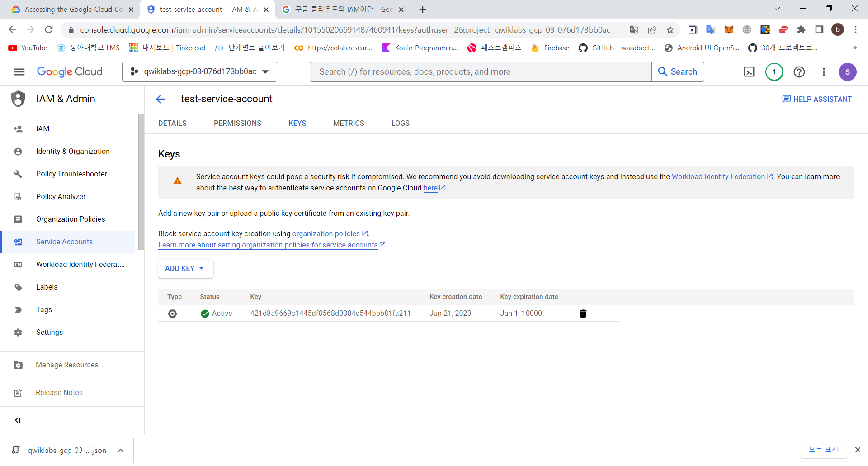
Task: Click the sidebar vertical scrollbar
Action: 141,182
